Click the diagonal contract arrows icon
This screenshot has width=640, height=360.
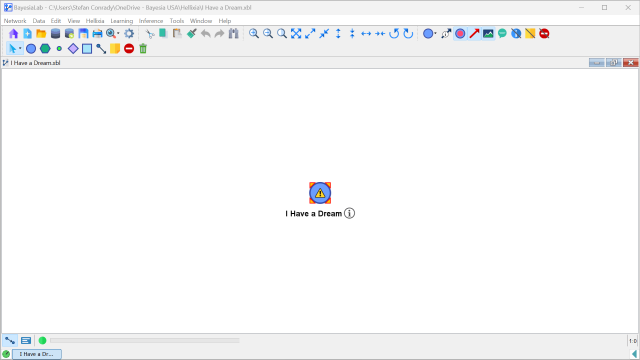324,33
